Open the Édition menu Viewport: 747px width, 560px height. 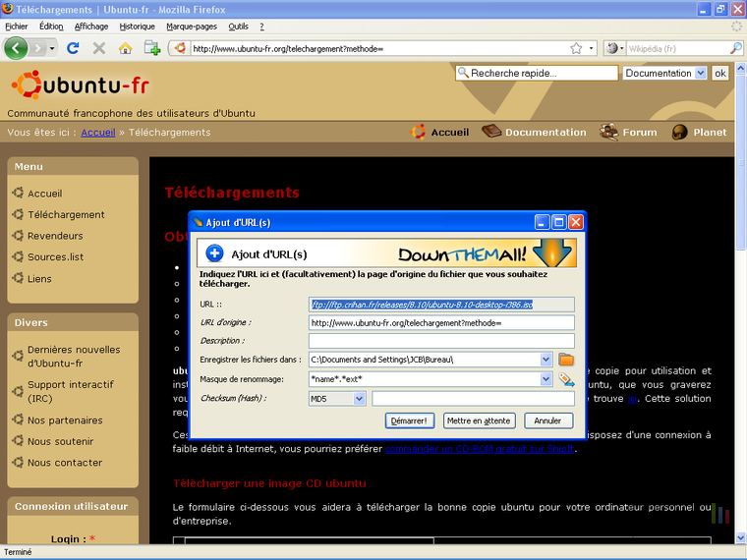pos(51,27)
